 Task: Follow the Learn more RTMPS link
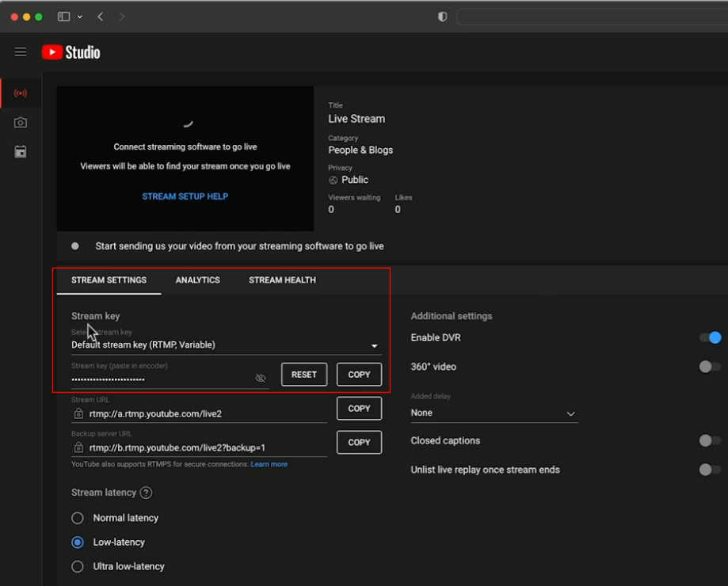[x=269, y=464]
